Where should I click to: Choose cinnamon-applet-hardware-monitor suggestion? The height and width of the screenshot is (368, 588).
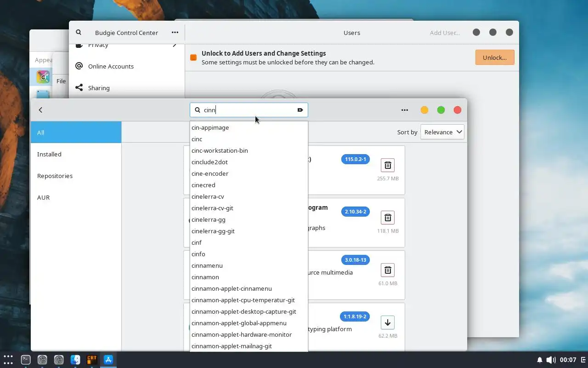pos(249,334)
